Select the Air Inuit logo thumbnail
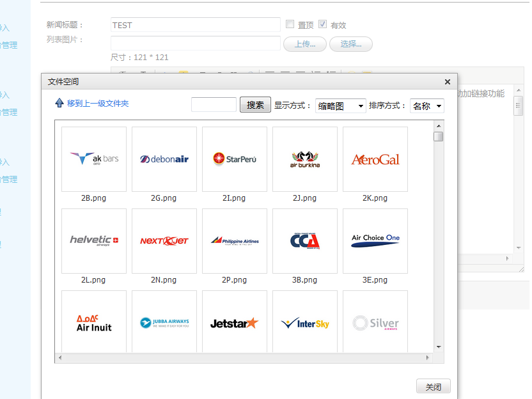The height and width of the screenshot is (399, 532). (x=94, y=322)
